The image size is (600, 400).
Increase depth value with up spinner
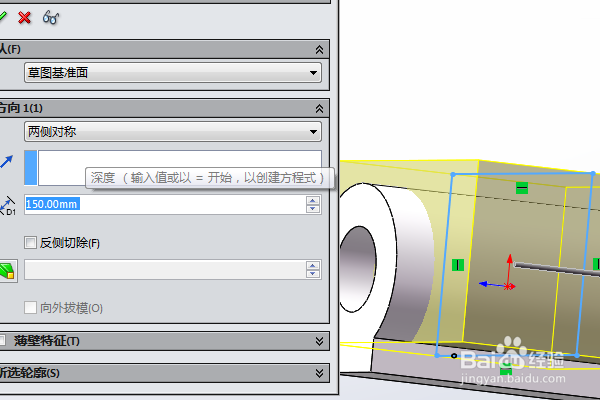313,200
